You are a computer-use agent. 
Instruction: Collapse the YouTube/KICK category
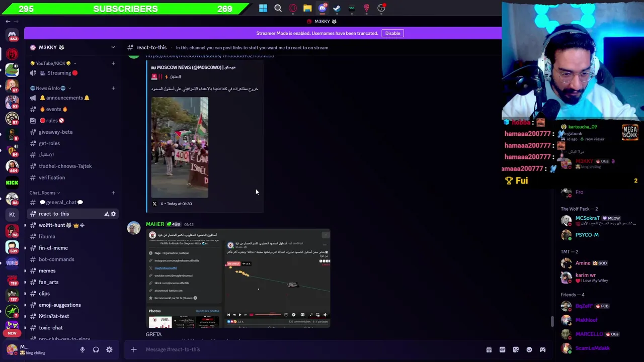53,63
